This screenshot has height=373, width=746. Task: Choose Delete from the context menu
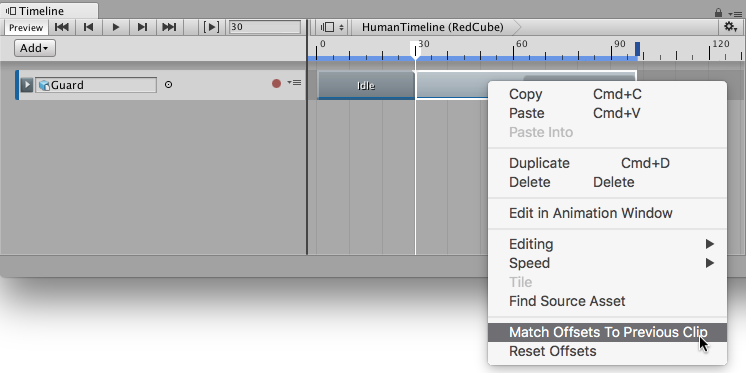pos(608,182)
